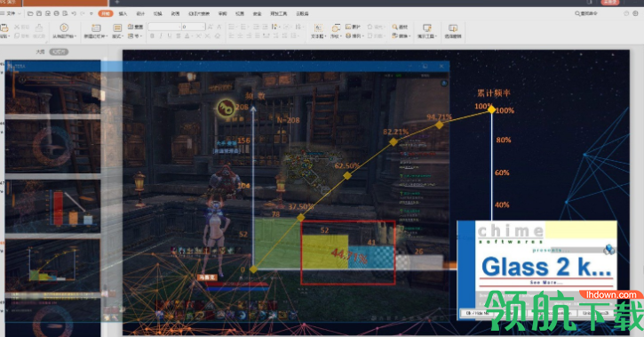Click the See More link in Glass2k
The height and width of the screenshot is (337, 644).
545,283
